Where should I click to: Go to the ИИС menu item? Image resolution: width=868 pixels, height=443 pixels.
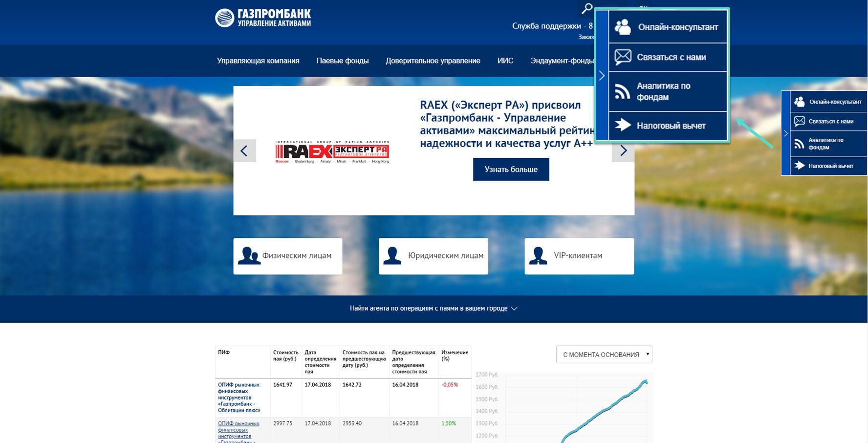click(505, 61)
